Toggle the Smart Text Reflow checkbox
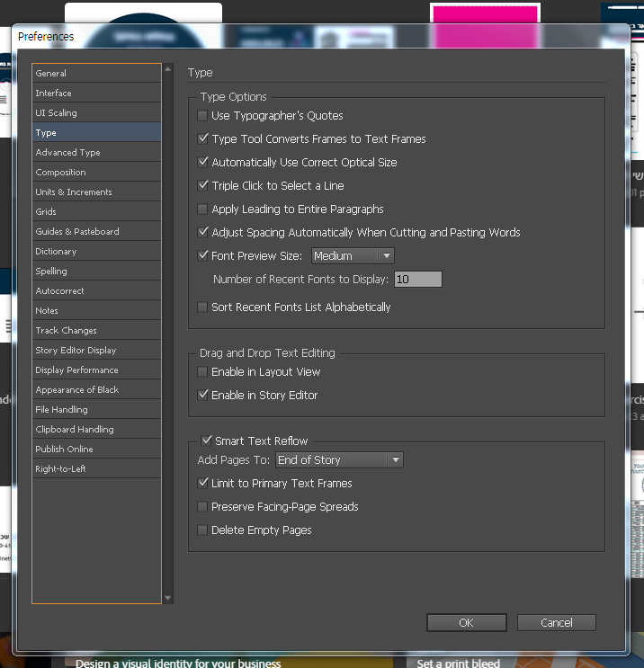The image size is (644, 668). point(206,441)
